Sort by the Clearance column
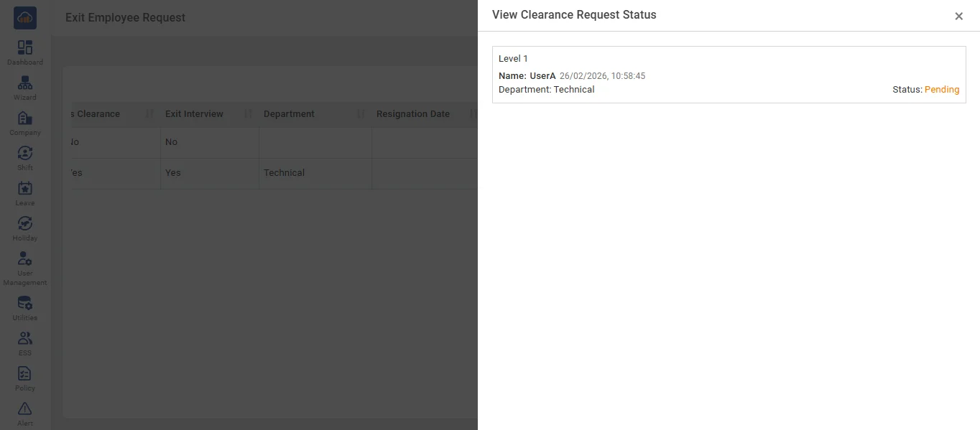The width and height of the screenshot is (980, 430). tap(149, 114)
